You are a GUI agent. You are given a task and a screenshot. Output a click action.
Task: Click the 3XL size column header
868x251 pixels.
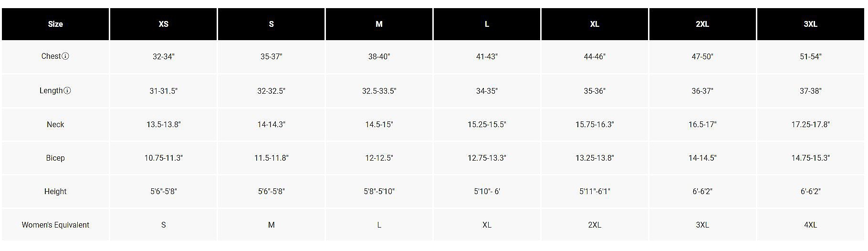(x=810, y=24)
